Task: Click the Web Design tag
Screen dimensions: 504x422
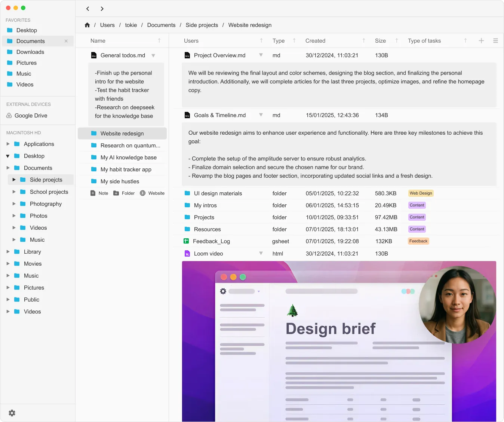Action: point(421,193)
